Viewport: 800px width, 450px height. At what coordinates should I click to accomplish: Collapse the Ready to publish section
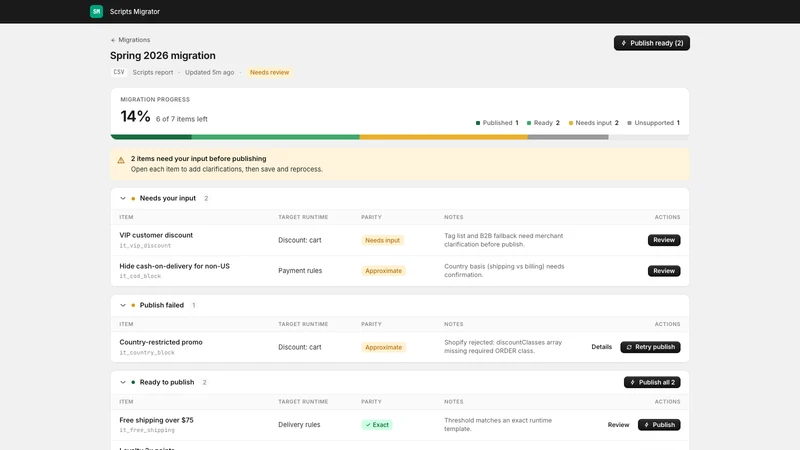click(x=123, y=382)
